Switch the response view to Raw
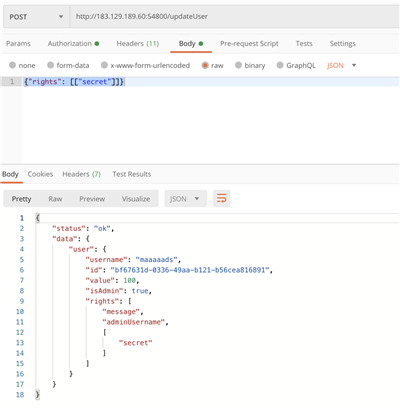 pyautogui.click(x=55, y=199)
